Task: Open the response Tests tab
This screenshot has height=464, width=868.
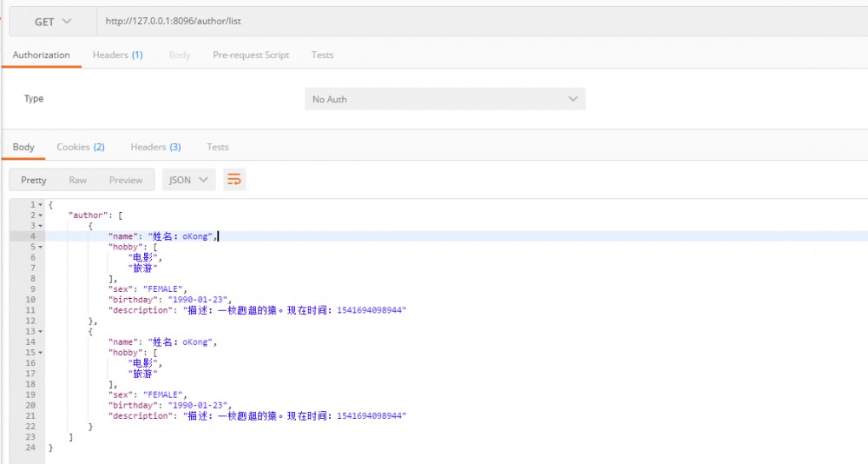Action: 218,147
